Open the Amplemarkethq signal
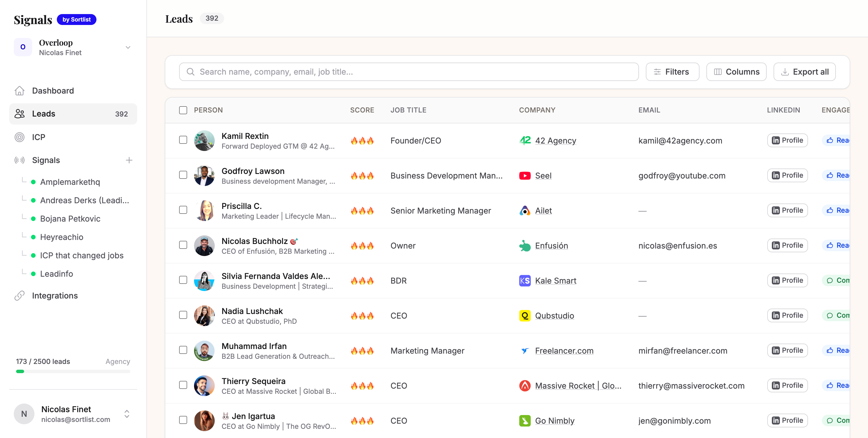The height and width of the screenshot is (438, 868). point(70,182)
